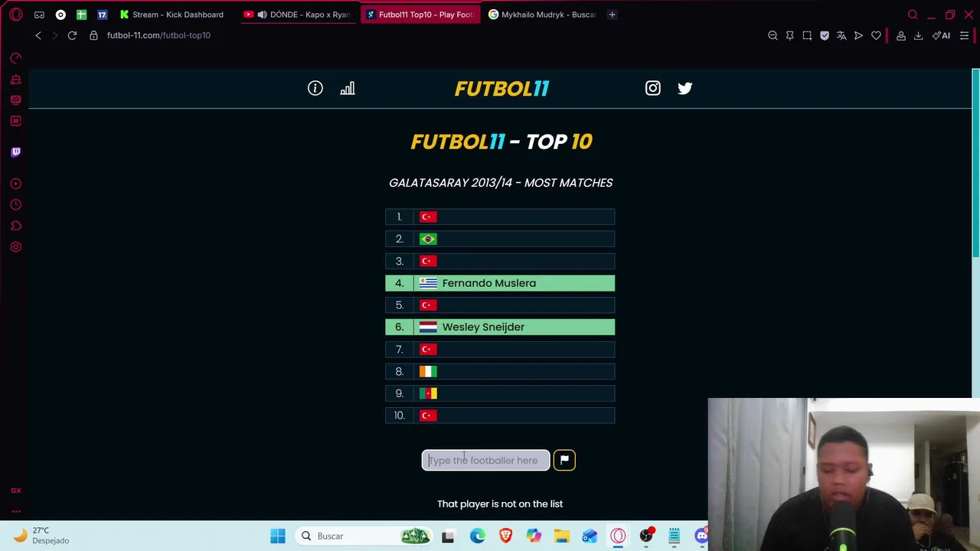Switch to Stream - Kick Dashboard tab

coord(171,15)
